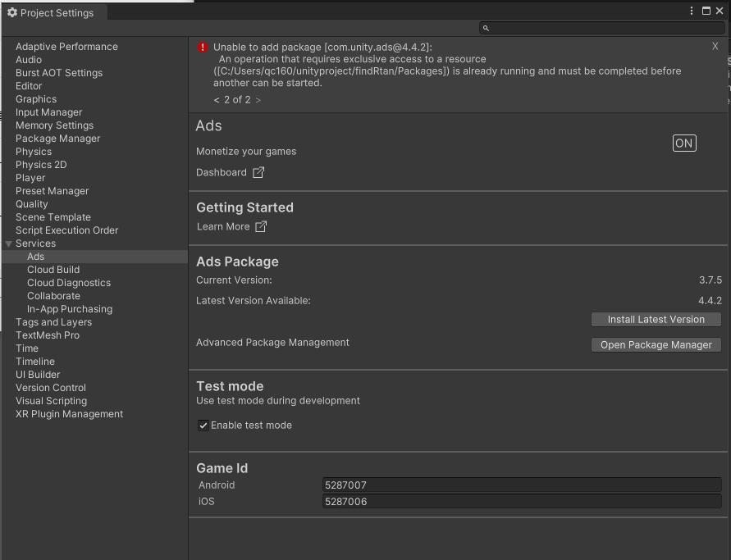The image size is (731, 560).
Task: Open the Dashboard link
Action: click(x=222, y=172)
